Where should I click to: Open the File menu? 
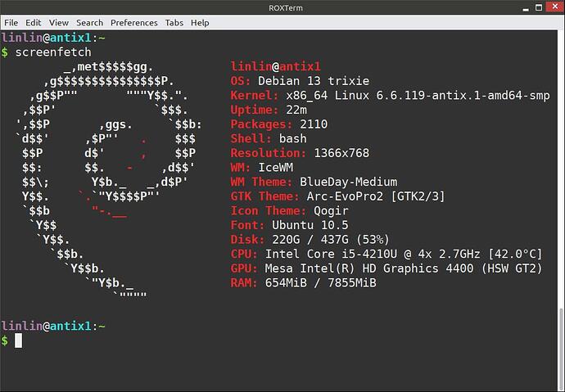tap(11, 23)
